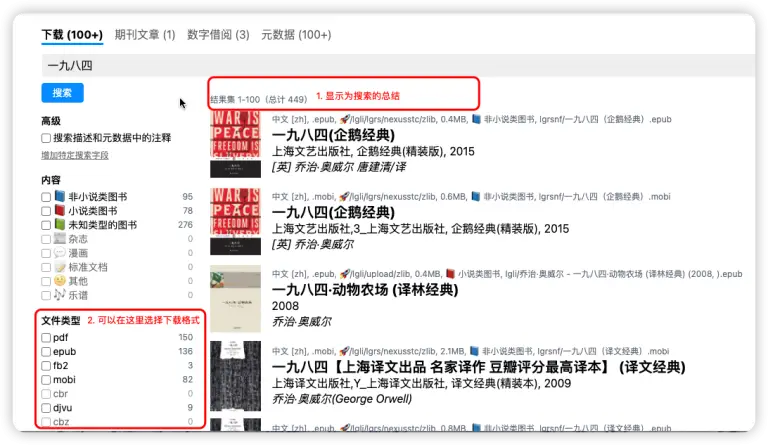Check the 未知类型的图书 filter
The width and height of the screenshot is (768, 445).
(46, 225)
